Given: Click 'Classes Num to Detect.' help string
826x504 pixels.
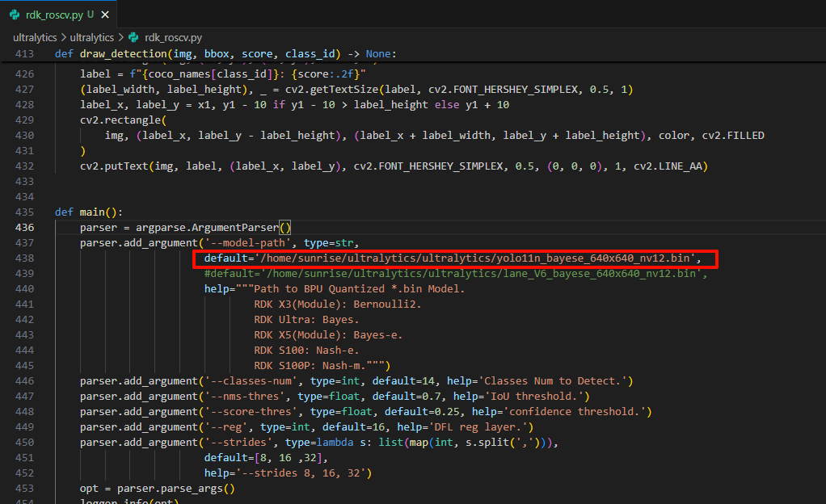Looking at the screenshot, I should (x=552, y=380).
